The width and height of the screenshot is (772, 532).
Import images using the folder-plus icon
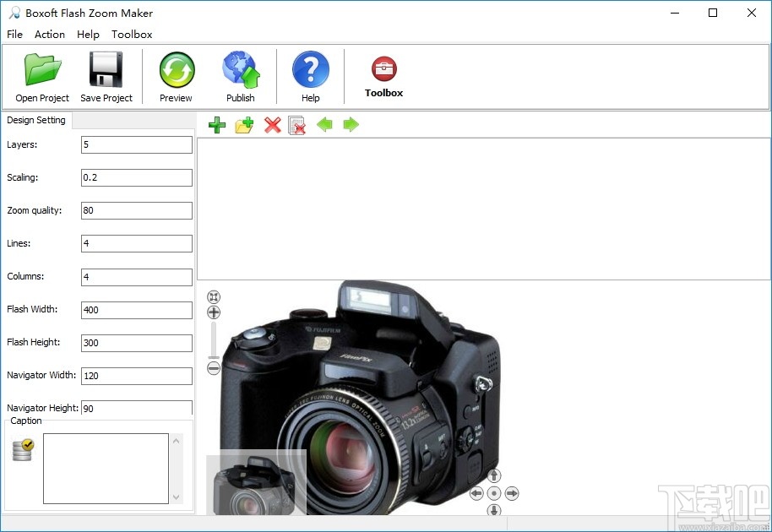coord(243,124)
